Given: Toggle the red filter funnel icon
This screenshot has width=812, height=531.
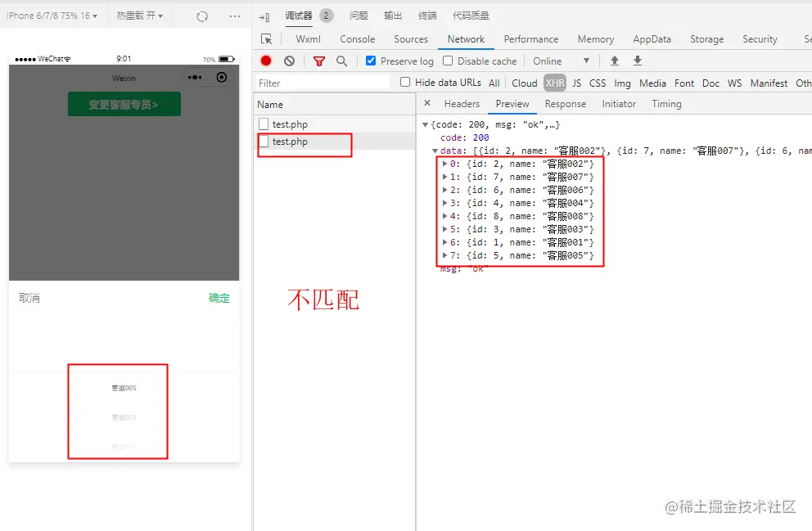Looking at the screenshot, I should pos(319,61).
